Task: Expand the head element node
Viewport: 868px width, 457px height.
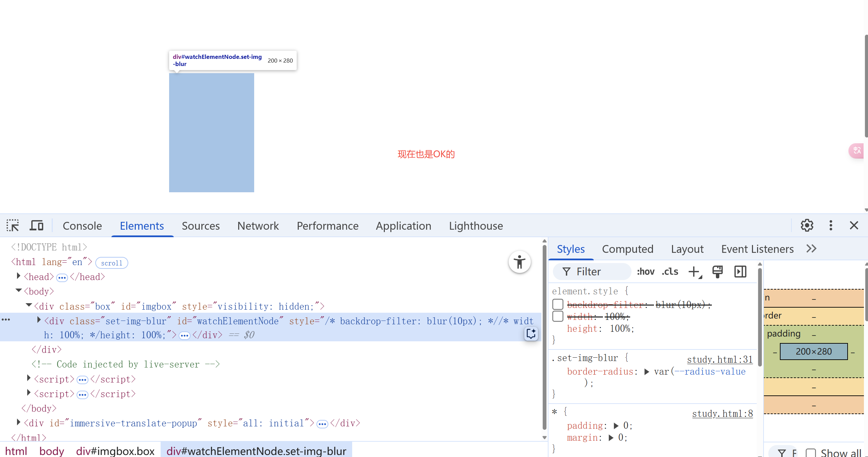Action: pos(19,276)
